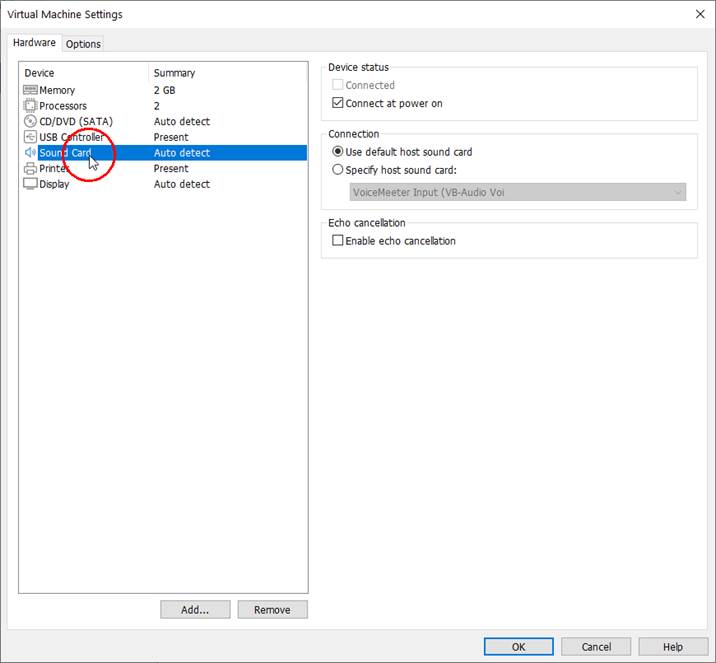Click the Remove button
Screen dimensions: 716x663
click(x=272, y=610)
